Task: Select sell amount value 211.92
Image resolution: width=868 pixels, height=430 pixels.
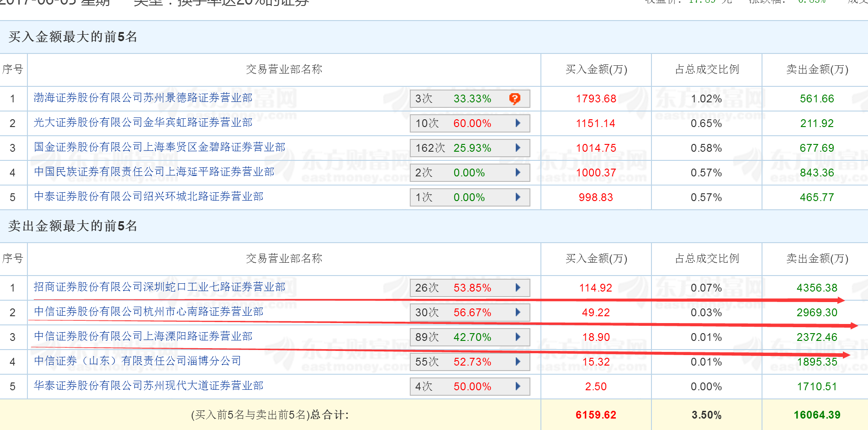Action: [x=817, y=123]
